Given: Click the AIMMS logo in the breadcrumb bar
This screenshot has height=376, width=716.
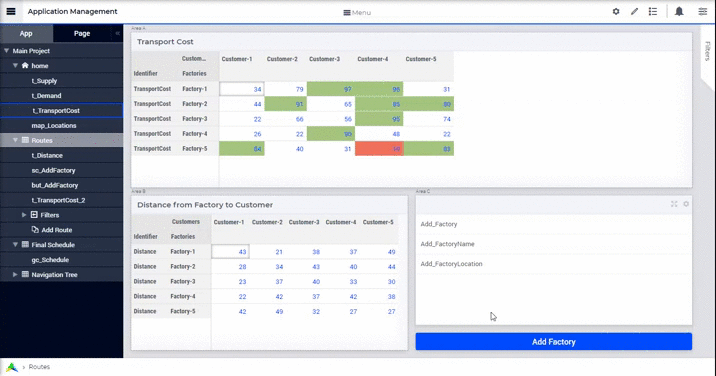Looking at the screenshot, I should [11, 367].
